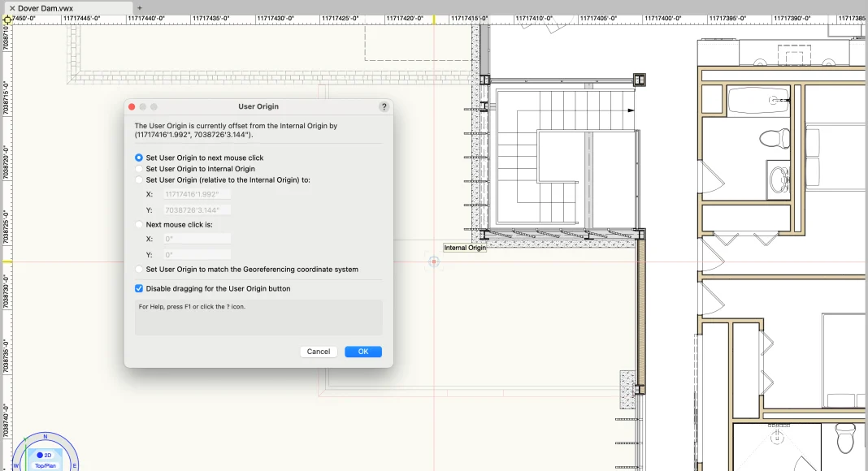The image size is (868, 471).
Task: Open help with the question mark icon
Action: [x=384, y=106]
